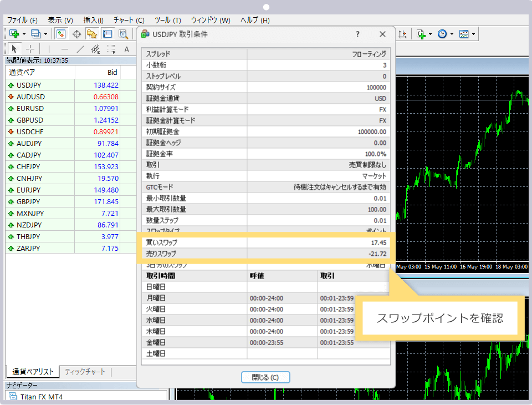Select the CNHJPY symbol row
Viewport: 532px width, 405px height.
point(70,178)
